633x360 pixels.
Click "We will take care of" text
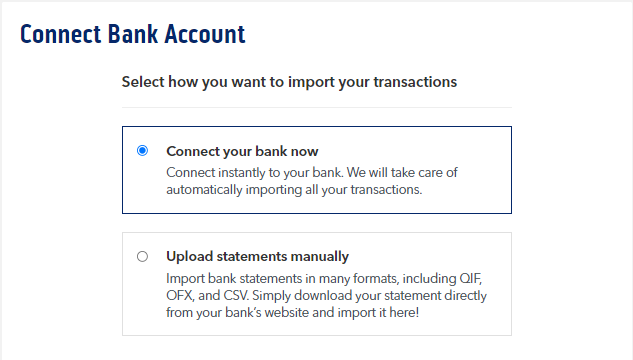point(402,172)
